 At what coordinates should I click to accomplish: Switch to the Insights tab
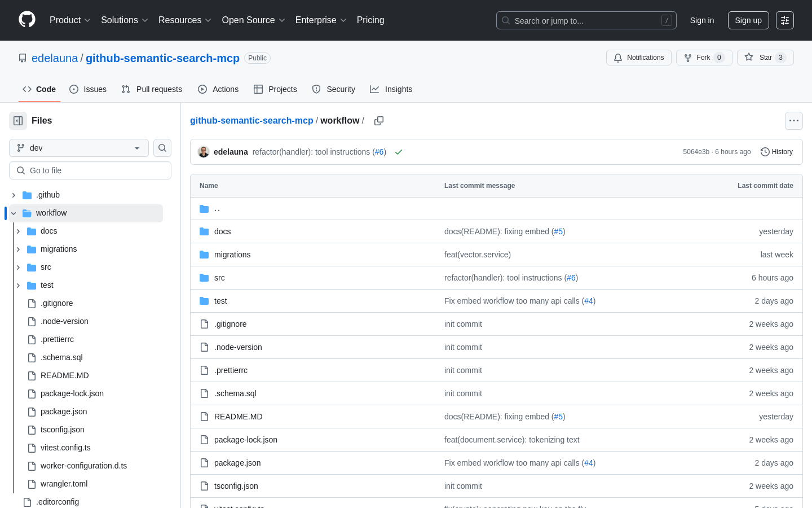[x=391, y=89]
